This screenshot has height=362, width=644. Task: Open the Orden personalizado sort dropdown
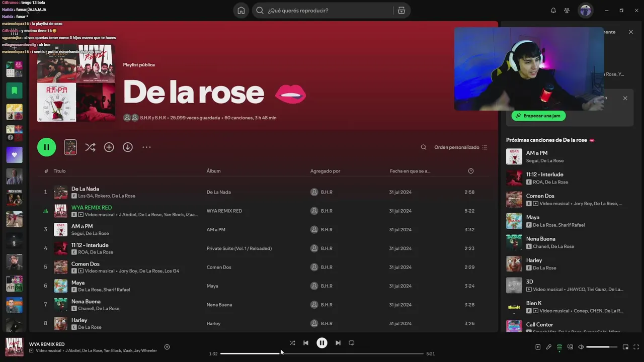coord(461,147)
